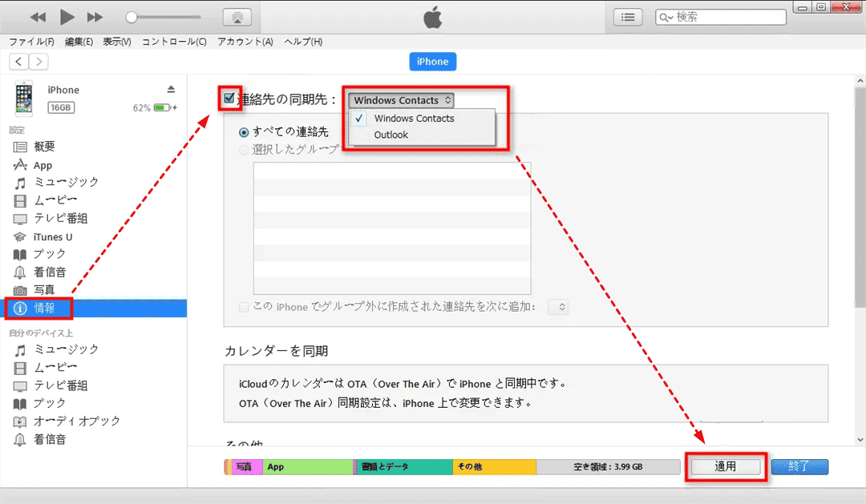Click the 62% battery indicator
Viewport: 866px width, 504px height.
(154, 107)
